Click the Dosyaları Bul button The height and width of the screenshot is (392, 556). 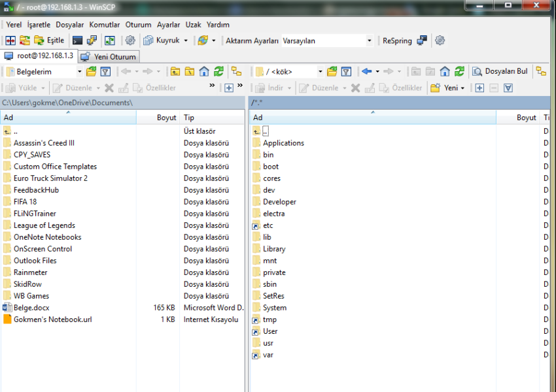[500, 71]
